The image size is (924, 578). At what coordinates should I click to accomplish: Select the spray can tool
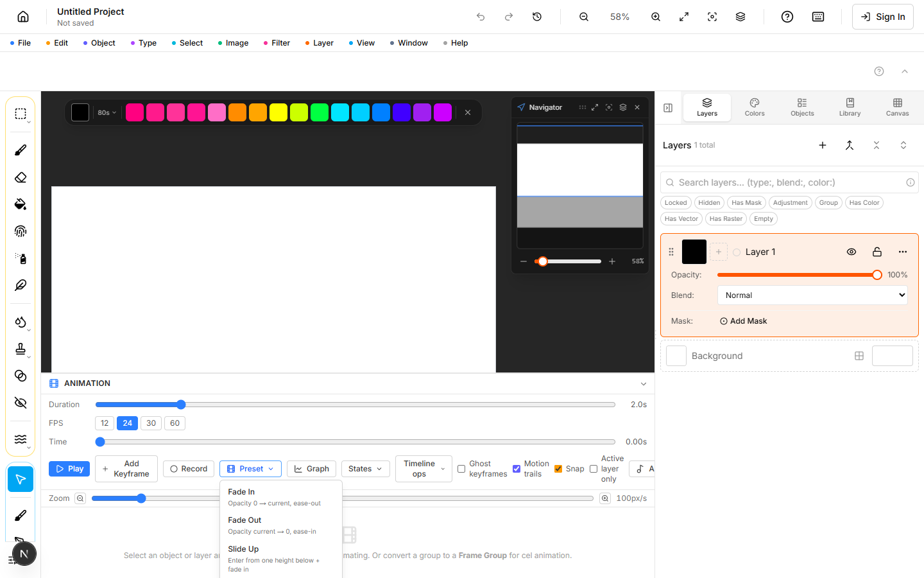click(x=21, y=258)
